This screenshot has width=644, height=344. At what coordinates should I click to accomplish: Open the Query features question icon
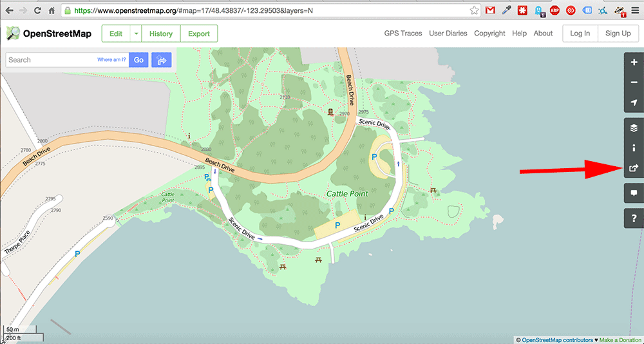point(634,218)
